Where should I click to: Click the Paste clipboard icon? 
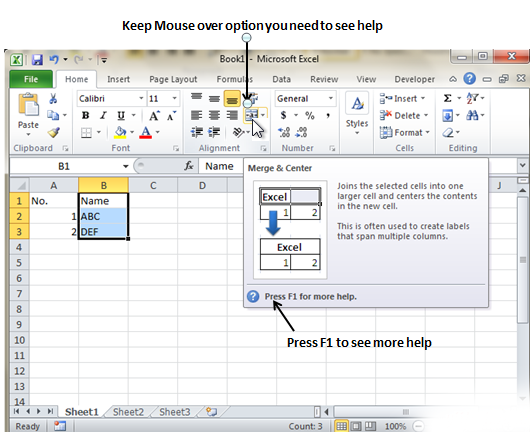pos(28,105)
